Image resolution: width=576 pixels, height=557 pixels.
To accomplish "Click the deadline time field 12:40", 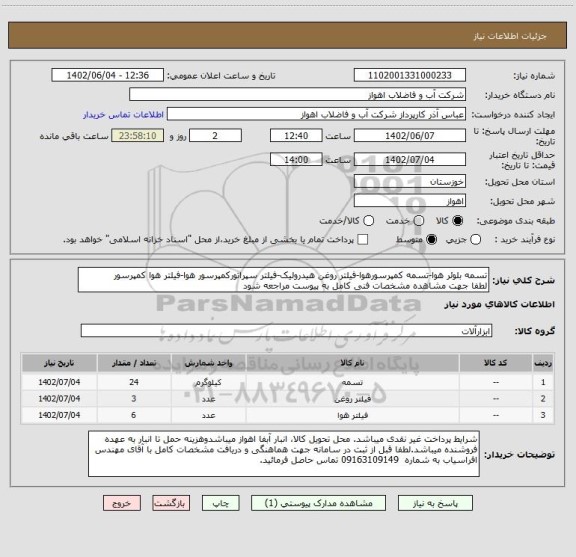I will point(296,136).
